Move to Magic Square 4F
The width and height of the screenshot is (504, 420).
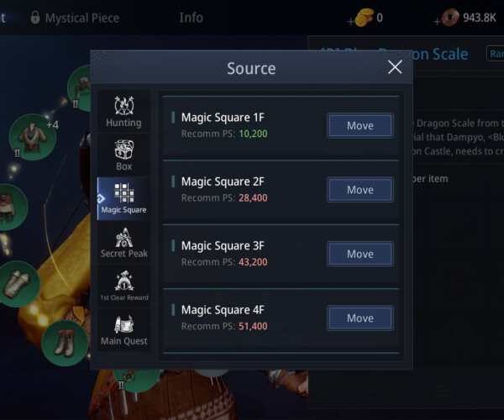[360, 318]
